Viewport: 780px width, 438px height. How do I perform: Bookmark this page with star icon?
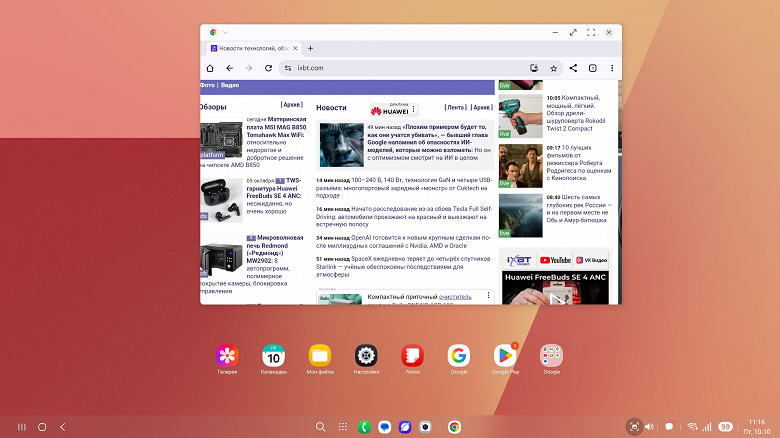(554, 68)
